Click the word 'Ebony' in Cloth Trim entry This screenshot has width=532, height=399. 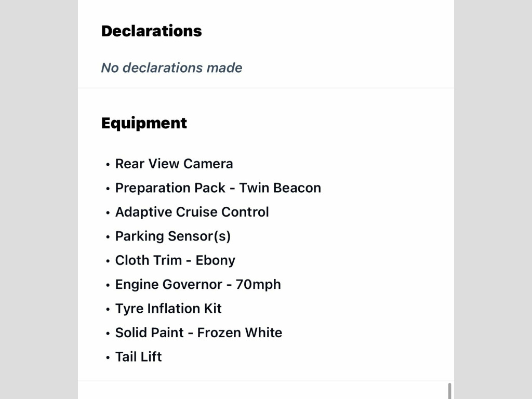tap(216, 261)
